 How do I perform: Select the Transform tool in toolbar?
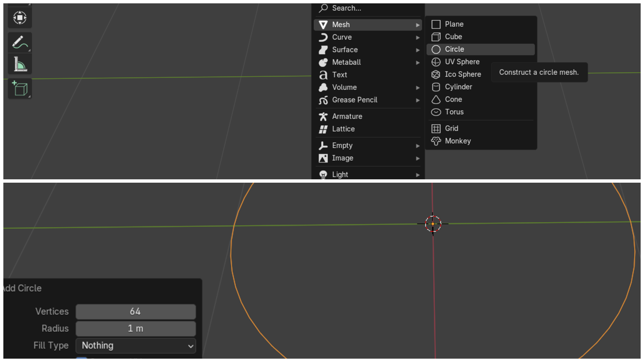pos(20,17)
